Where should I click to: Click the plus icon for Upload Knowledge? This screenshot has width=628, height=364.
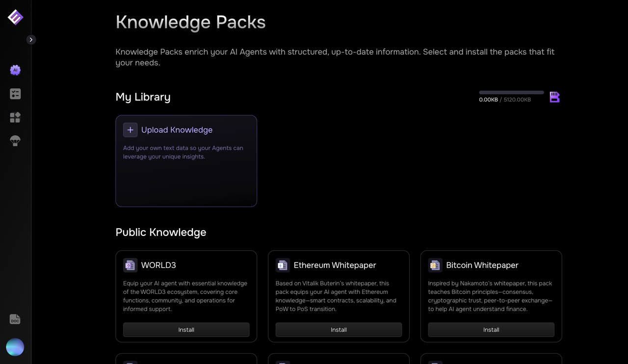point(130,130)
